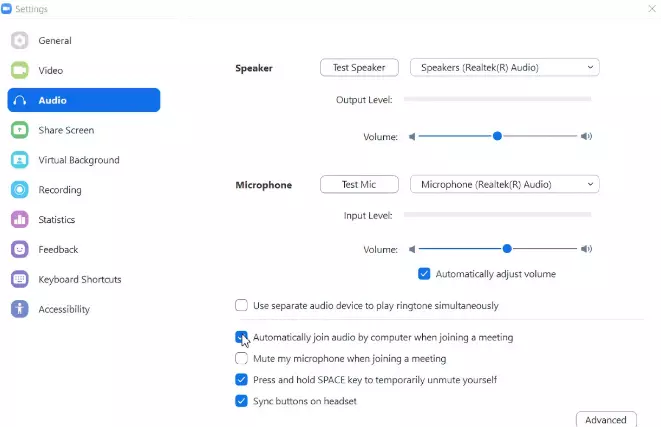The width and height of the screenshot is (661, 427).
Task: Click the speaker volume slider handle
Action: pos(497,136)
